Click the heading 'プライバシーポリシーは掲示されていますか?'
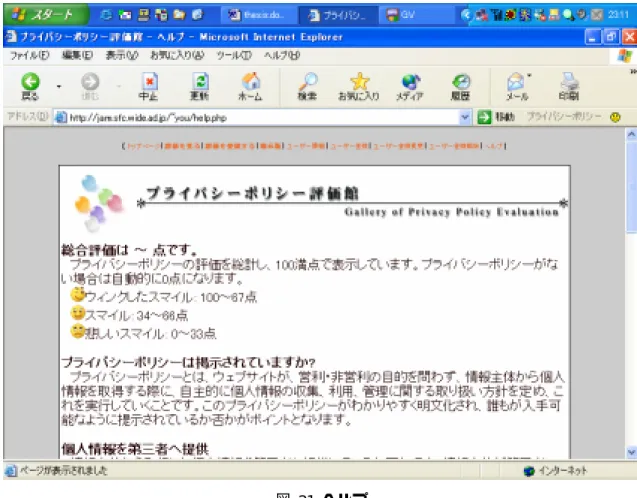Screen dimensions: 637x498 pos(188,362)
